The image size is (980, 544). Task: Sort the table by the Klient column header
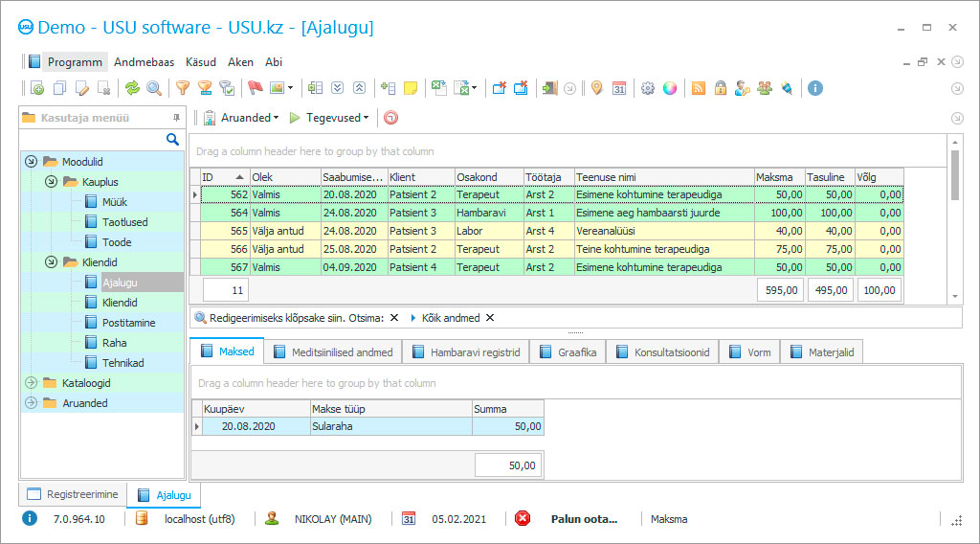coord(420,177)
